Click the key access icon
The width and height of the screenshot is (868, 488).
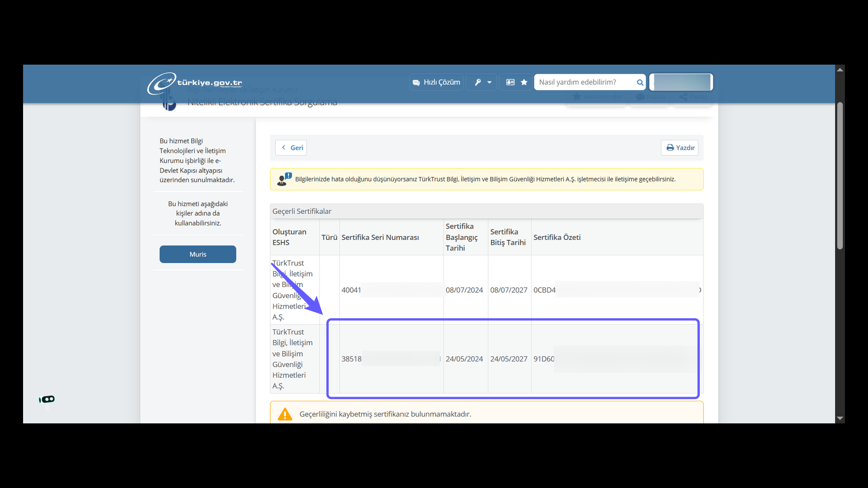(x=477, y=82)
